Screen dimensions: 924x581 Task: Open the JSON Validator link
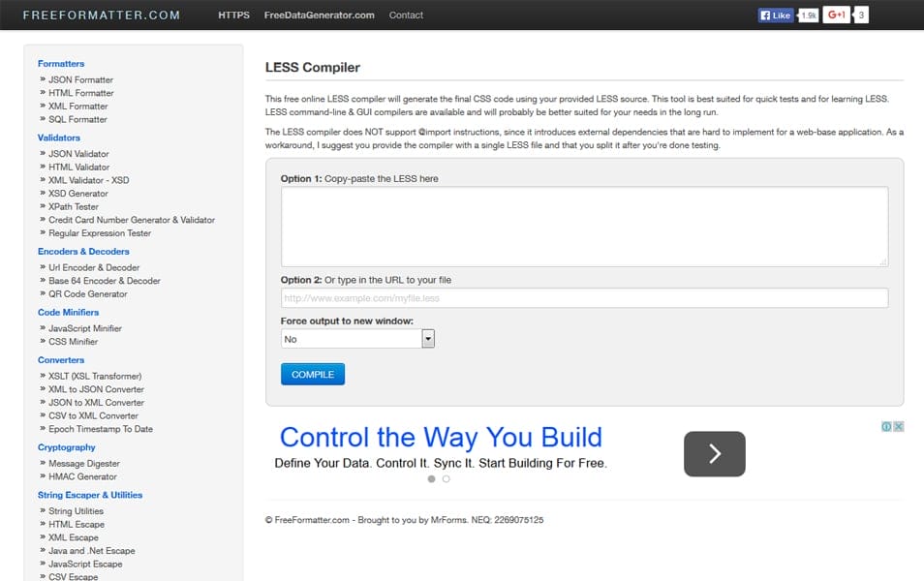[79, 154]
